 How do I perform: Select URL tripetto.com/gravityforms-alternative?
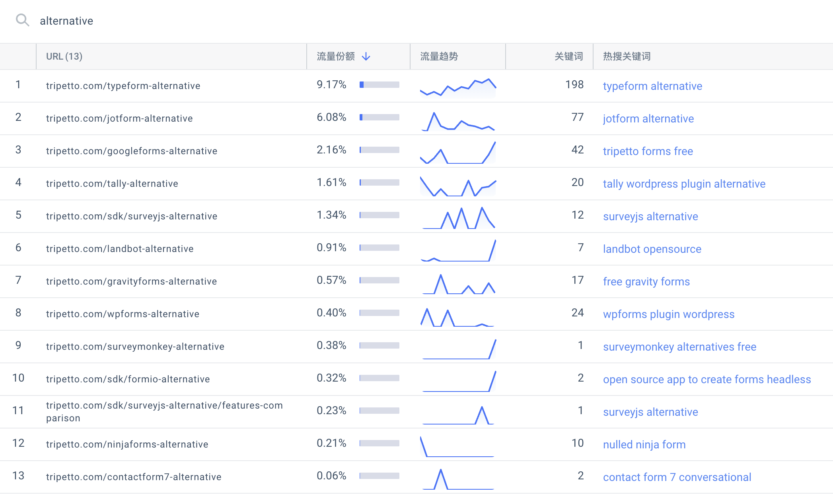(x=131, y=281)
